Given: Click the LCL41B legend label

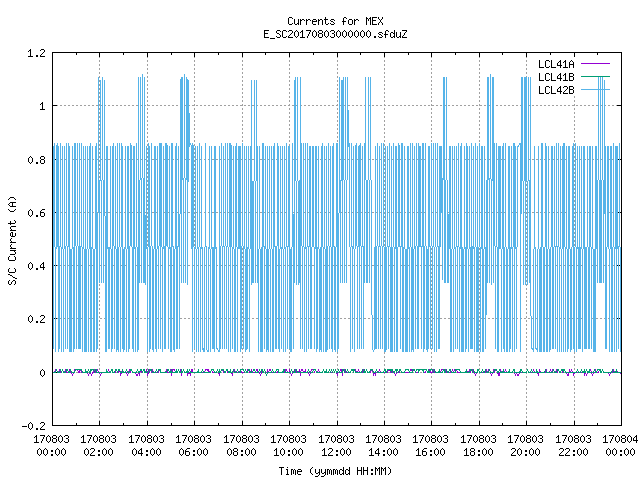Looking at the screenshot, I should [556, 77].
